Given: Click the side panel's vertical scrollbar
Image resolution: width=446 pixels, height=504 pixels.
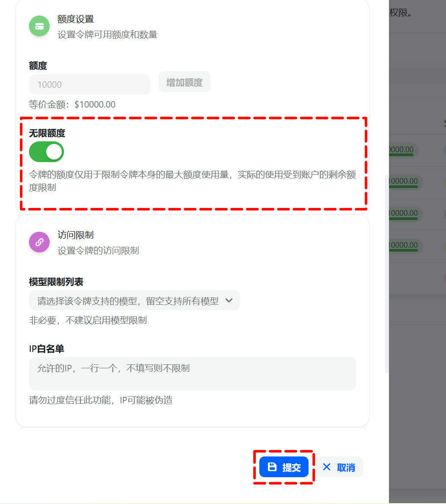Looking at the screenshot, I should pyautogui.click(x=386, y=274).
